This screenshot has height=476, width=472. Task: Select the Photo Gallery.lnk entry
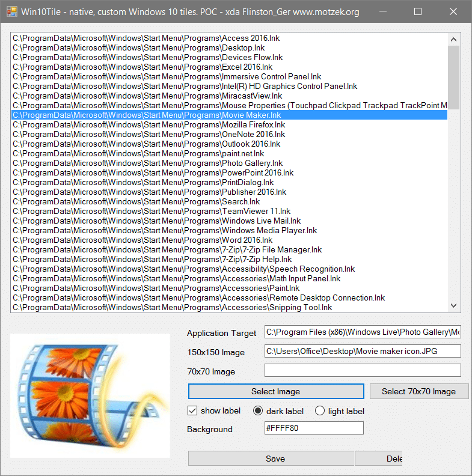(229, 163)
